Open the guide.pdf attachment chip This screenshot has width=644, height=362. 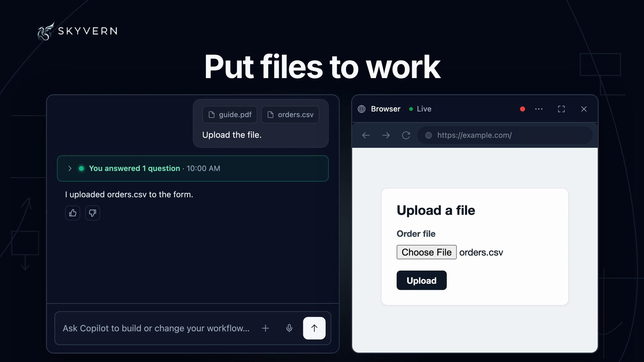tap(230, 115)
